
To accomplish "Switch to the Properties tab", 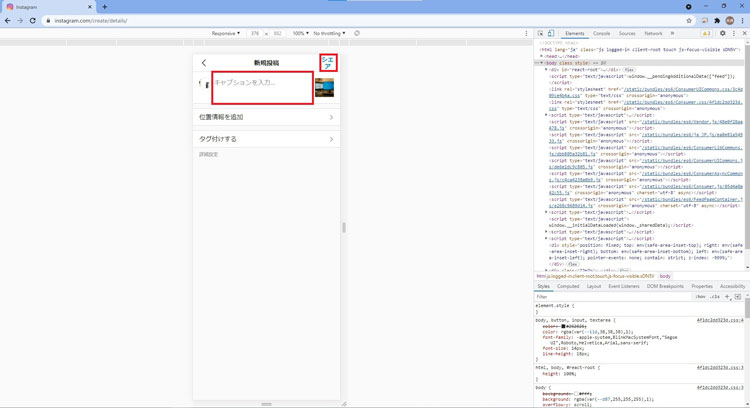I will point(702,286).
